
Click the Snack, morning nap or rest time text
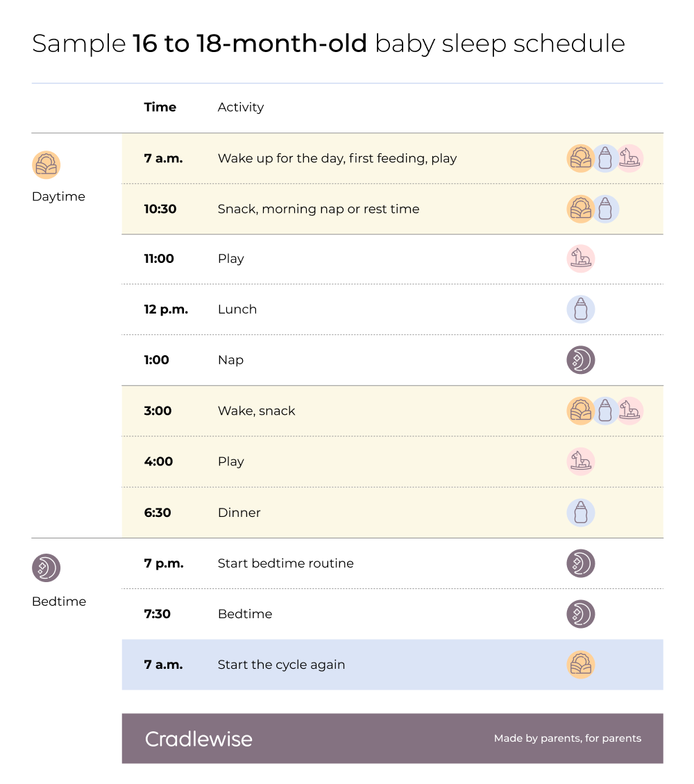coord(319,209)
